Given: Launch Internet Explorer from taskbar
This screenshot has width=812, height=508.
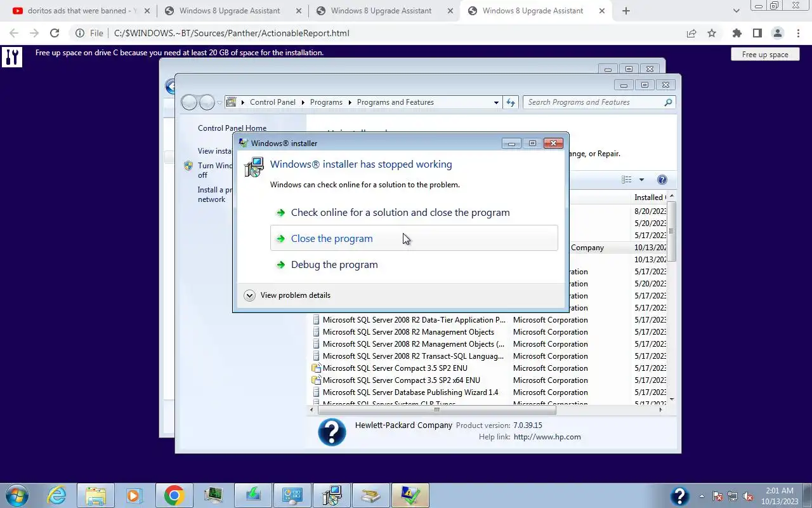Looking at the screenshot, I should point(56,495).
